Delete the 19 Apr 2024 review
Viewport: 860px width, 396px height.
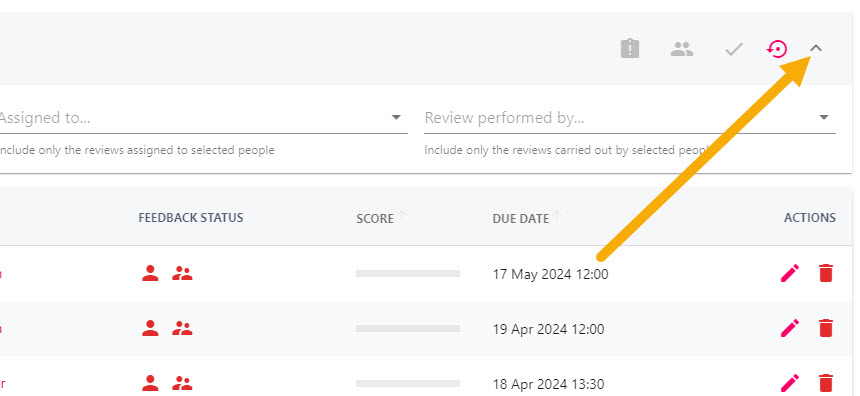pyautogui.click(x=825, y=328)
